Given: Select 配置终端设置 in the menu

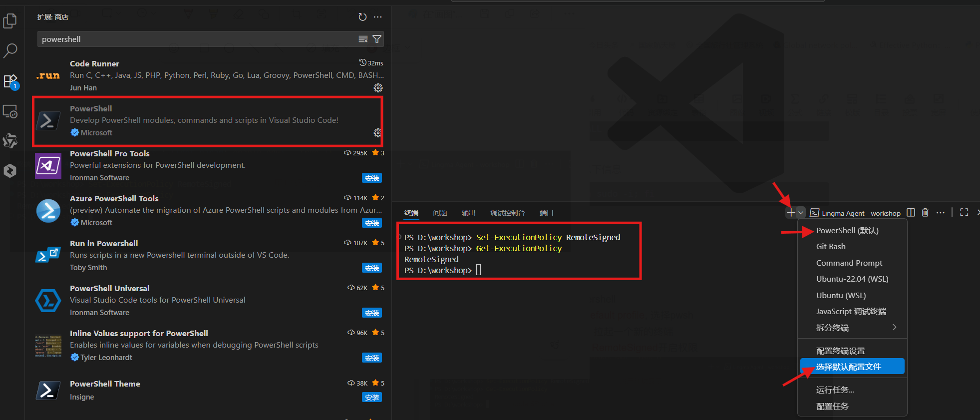Looking at the screenshot, I should click(x=852, y=351).
